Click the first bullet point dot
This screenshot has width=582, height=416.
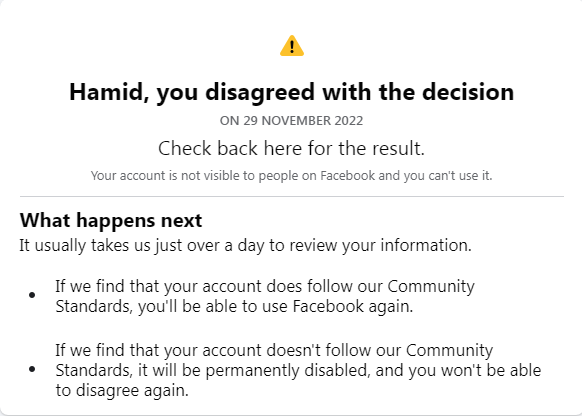point(32,295)
